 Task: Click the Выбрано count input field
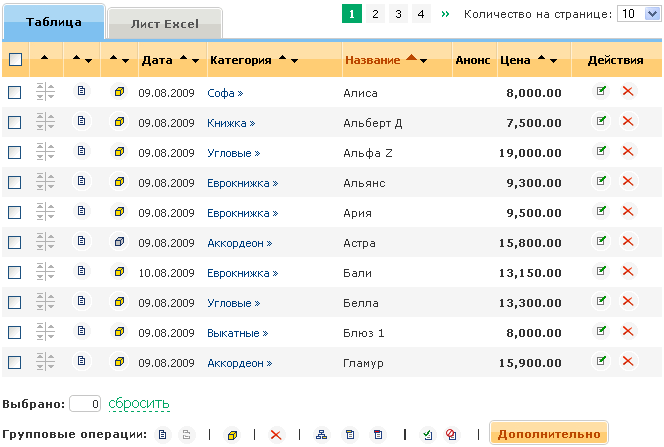click(x=86, y=404)
